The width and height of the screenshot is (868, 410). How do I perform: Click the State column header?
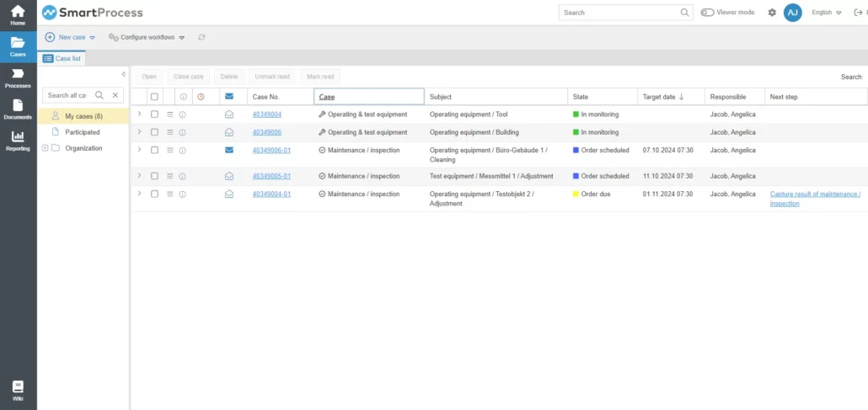pos(603,97)
